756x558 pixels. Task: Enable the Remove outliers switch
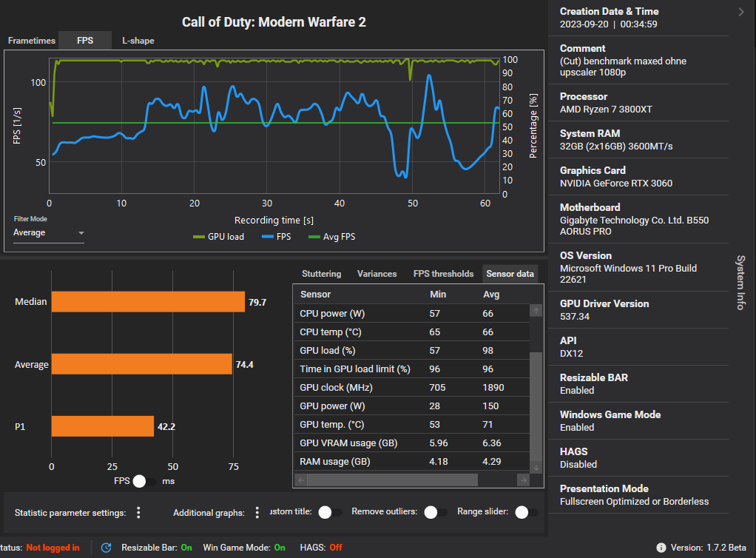436,512
